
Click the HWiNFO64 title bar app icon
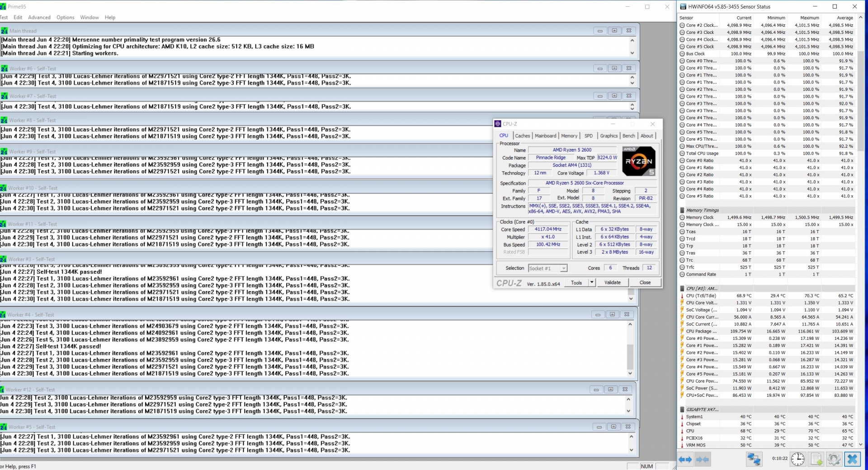click(683, 7)
